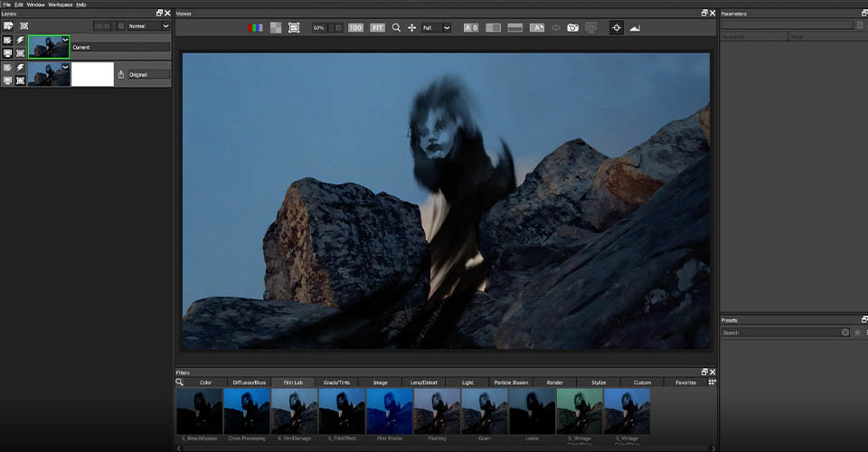
Task: Switch to the Particle Illusion tab
Action: coord(511,382)
